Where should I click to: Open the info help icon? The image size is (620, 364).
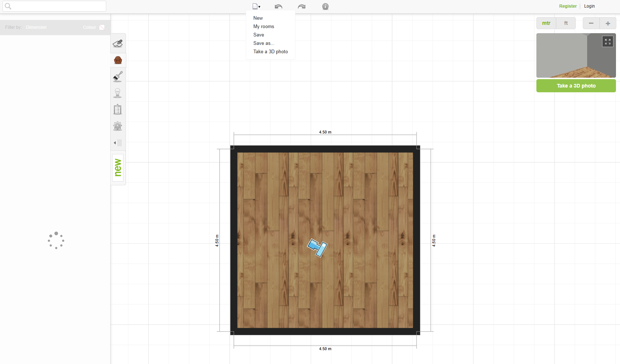325,6
